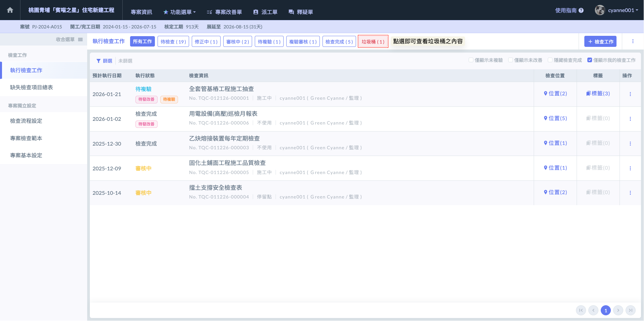Open 位置(5) for 用電設備(高壓)巡檢月報表
644x321 pixels.
pyautogui.click(x=555, y=118)
